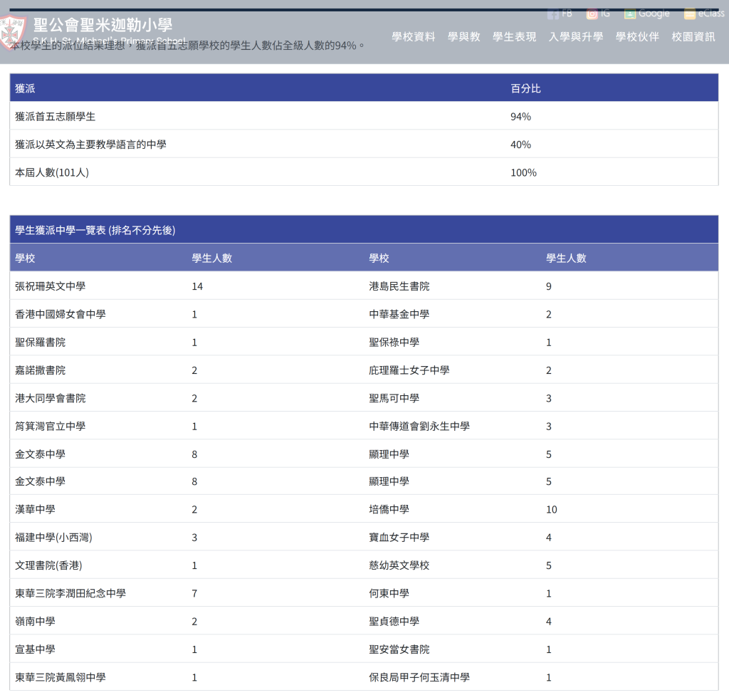The width and height of the screenshot is (729, 700).
Task: Open the 學與教 menu
Action: click(x=463, y=37)
